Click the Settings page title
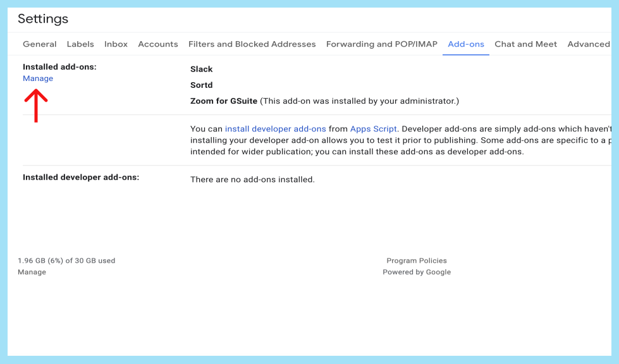 (42, 19)
